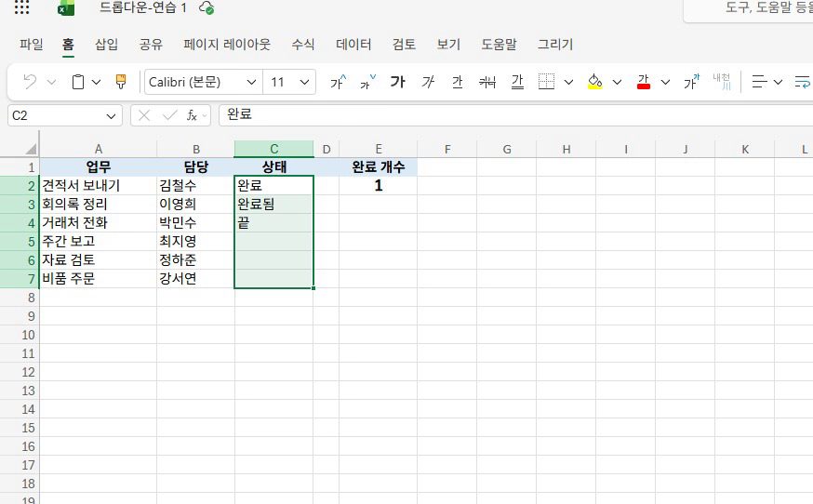The height and width of the screenshot is (504, 813).
Task: Click the Paste clipboard icon
Action: (78, 82)
